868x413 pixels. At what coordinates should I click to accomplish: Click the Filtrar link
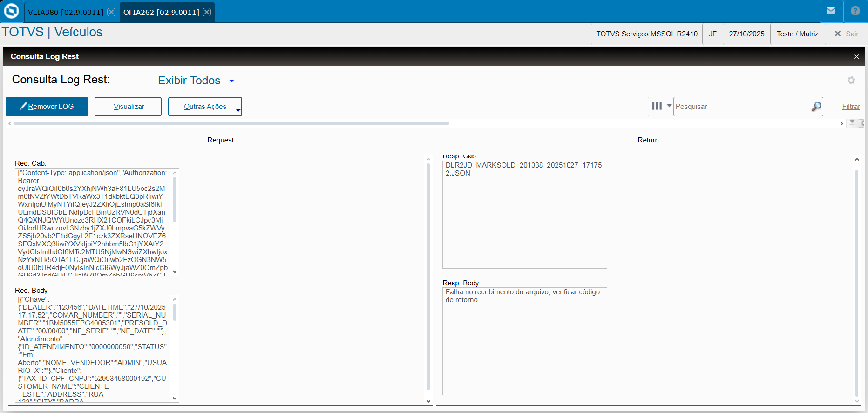coord(851,107)
